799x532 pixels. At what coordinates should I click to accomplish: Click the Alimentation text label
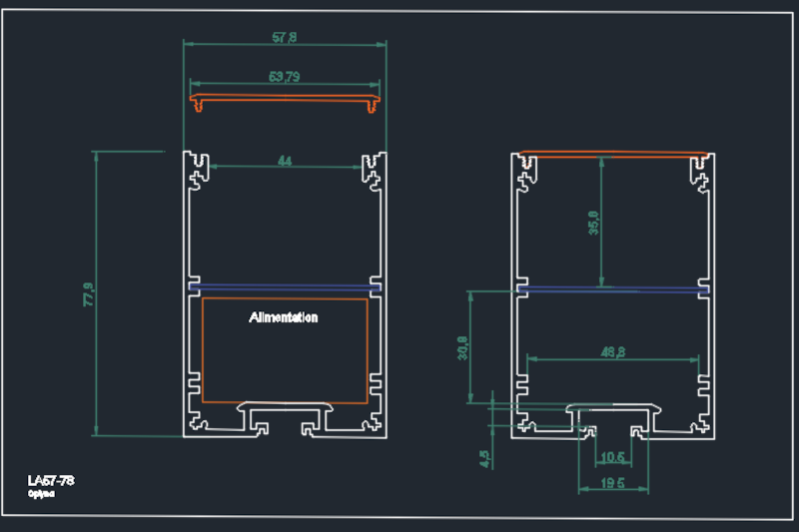(x=283, y=317)
